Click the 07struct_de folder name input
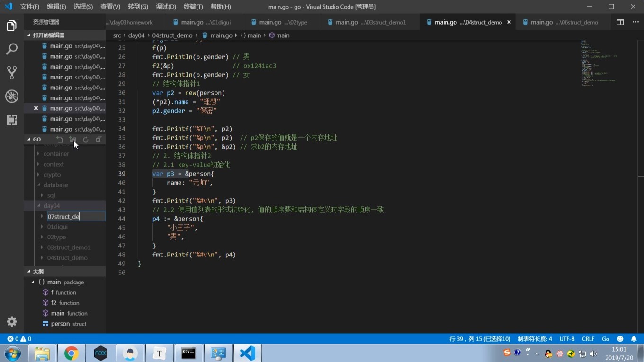The image size is (644, 362). (x=76, y=217)
